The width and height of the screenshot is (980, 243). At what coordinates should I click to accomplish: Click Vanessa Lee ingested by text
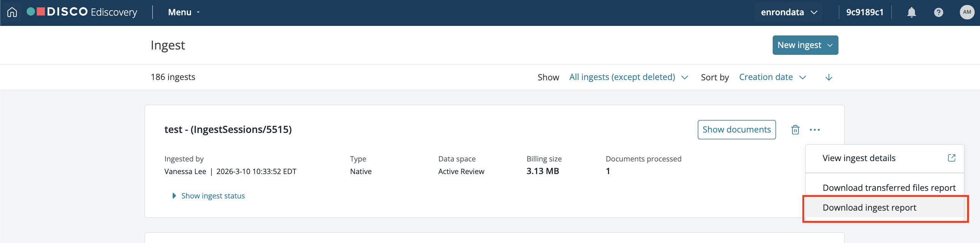click(185, 171)
